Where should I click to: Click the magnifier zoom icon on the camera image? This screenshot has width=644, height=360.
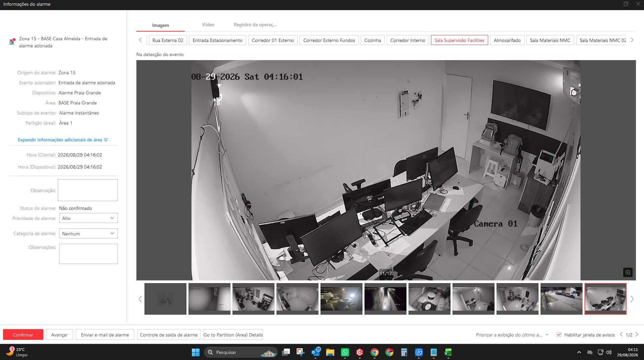(628, 272)
